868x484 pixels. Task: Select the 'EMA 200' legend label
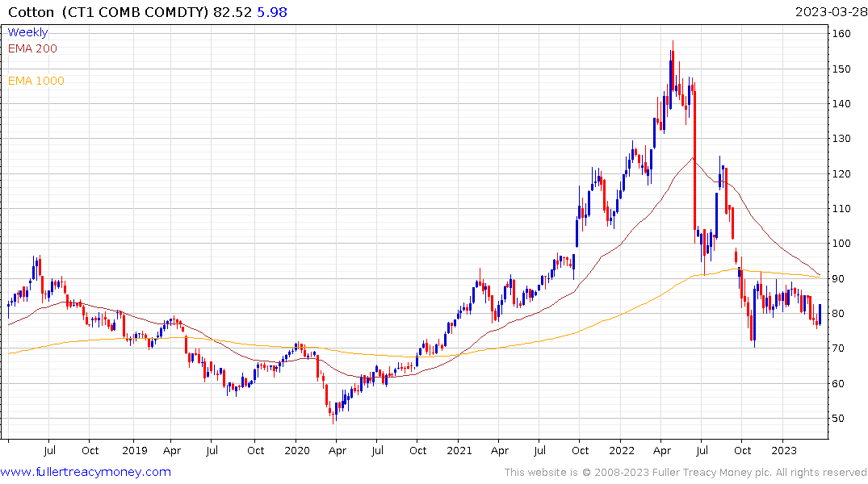[x=32, y=48]
